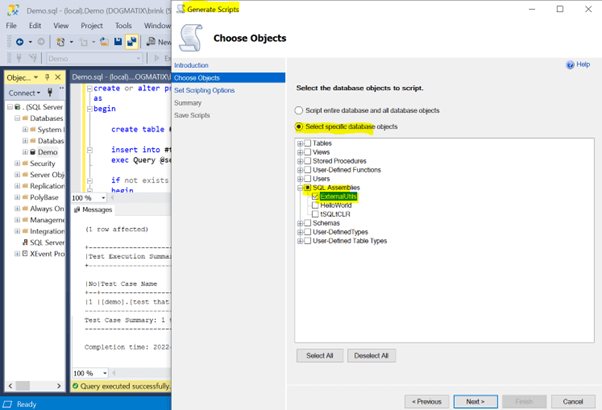Click the Save All icon in the SSMS toolbar
The height and width of the screenshot is (410, 602).
pyautogui.click(x=131, y=41)
